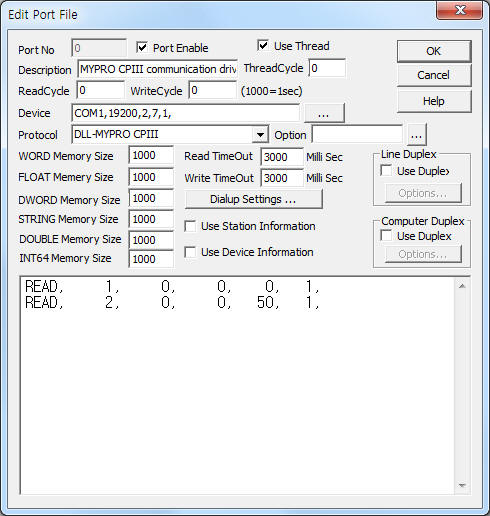This screenshot has width=490, height=516.
Task: Open the Protocol dropdown arrow
Action: pyautogui.click(x=261, y=135)
